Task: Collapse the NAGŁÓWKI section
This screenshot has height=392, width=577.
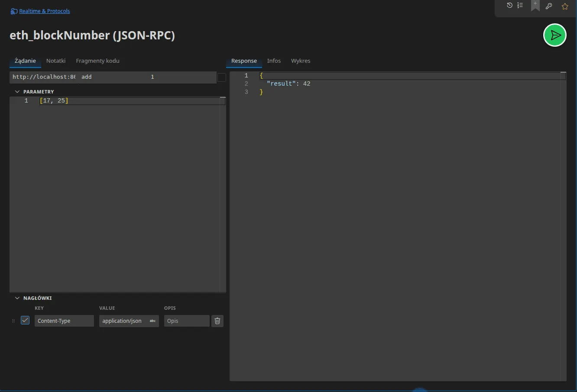Action: click(x=17, y=298)
